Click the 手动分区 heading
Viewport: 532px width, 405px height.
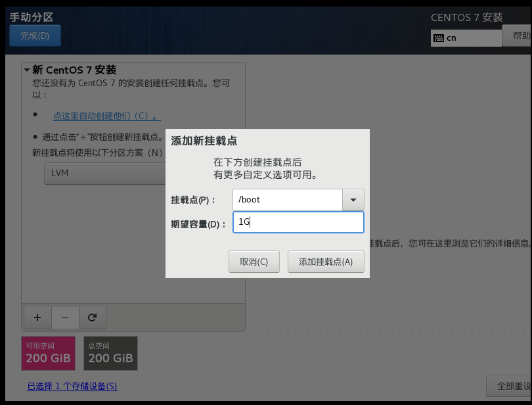coord(32,17)
